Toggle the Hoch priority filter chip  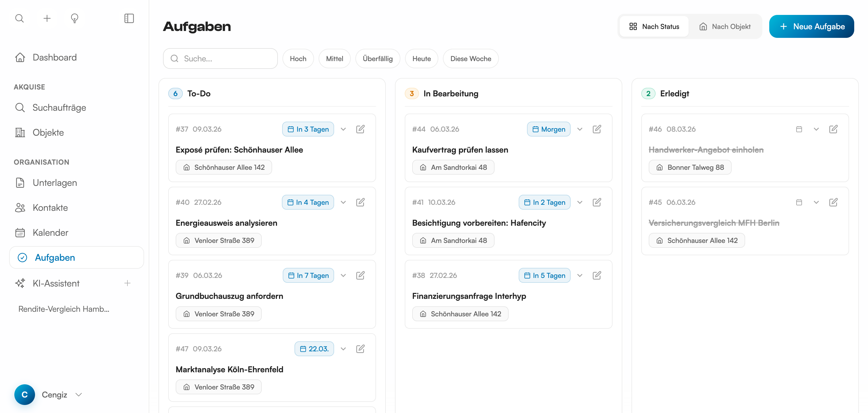tap(298, 59)
